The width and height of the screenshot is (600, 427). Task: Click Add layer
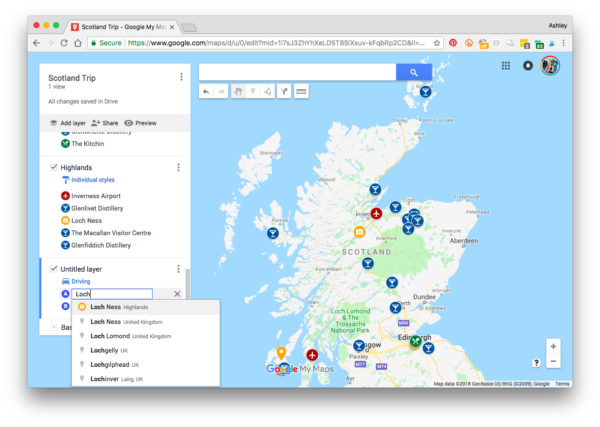click(68, 123)
